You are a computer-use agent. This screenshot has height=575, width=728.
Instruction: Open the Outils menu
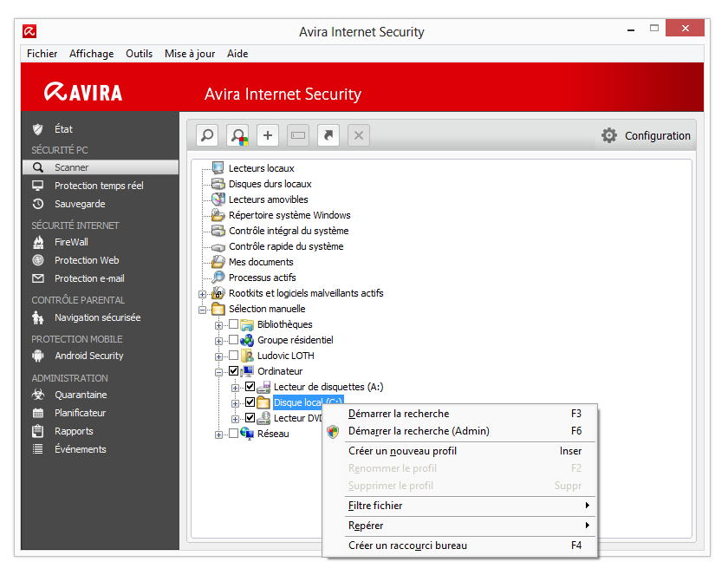[139, 53]
